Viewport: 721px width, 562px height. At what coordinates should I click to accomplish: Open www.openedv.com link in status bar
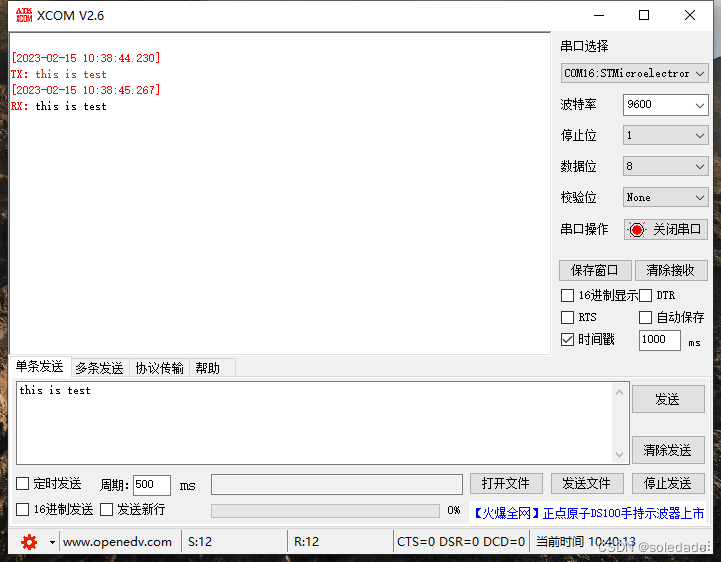[x=117, y=542]
